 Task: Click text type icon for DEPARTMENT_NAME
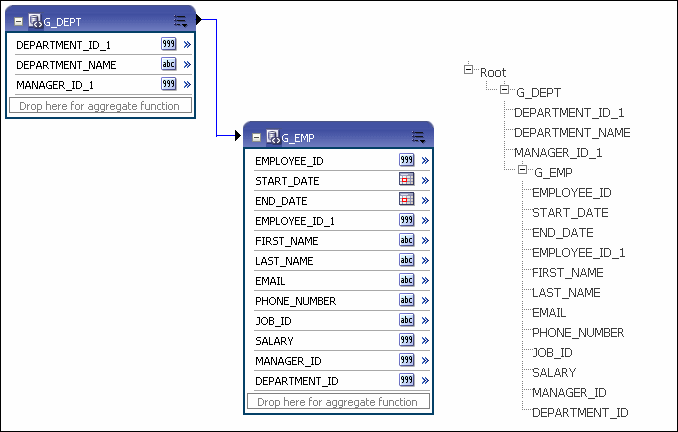coord(169,64)
